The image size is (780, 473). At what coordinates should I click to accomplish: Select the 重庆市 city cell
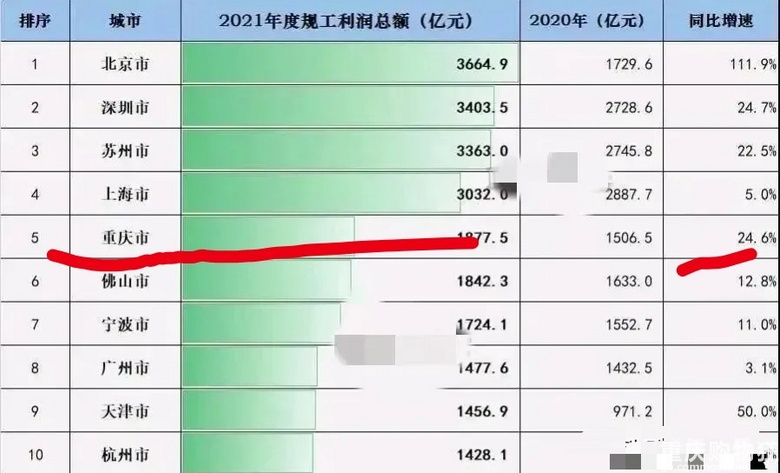click(x=125, y=237)
